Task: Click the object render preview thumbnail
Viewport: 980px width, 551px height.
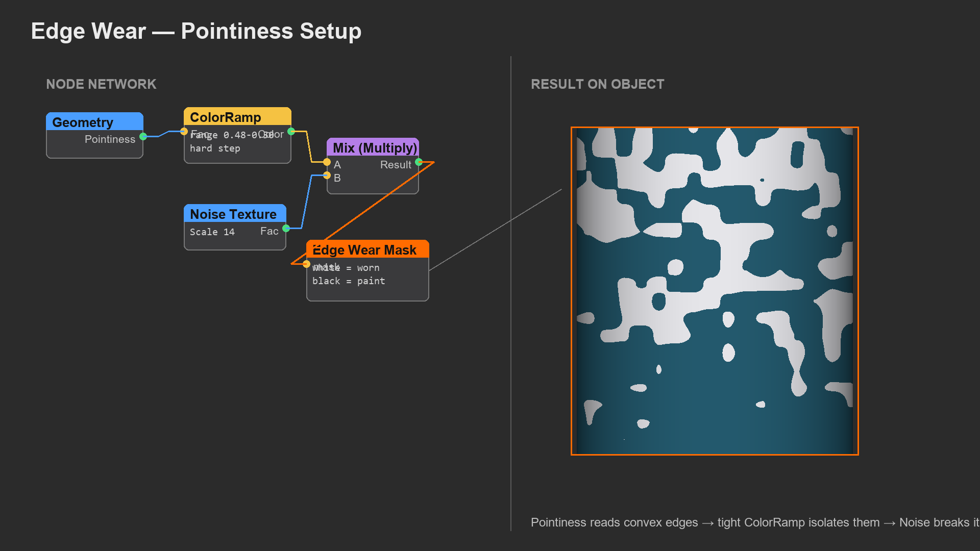Action: pos(715,291)
